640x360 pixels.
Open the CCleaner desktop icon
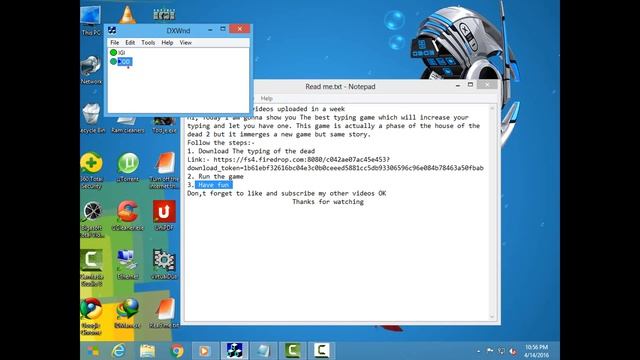pos(127,216)
